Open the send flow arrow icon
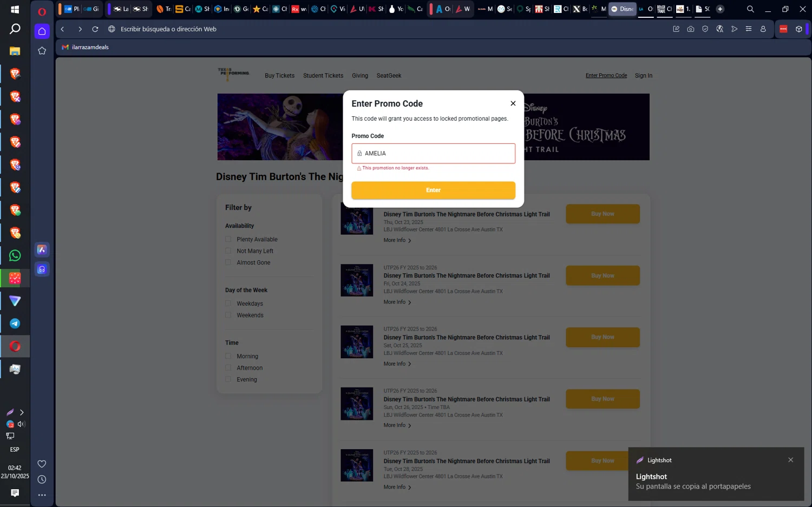The height and width of the screenshot is (507, 812). click(734, 29)
